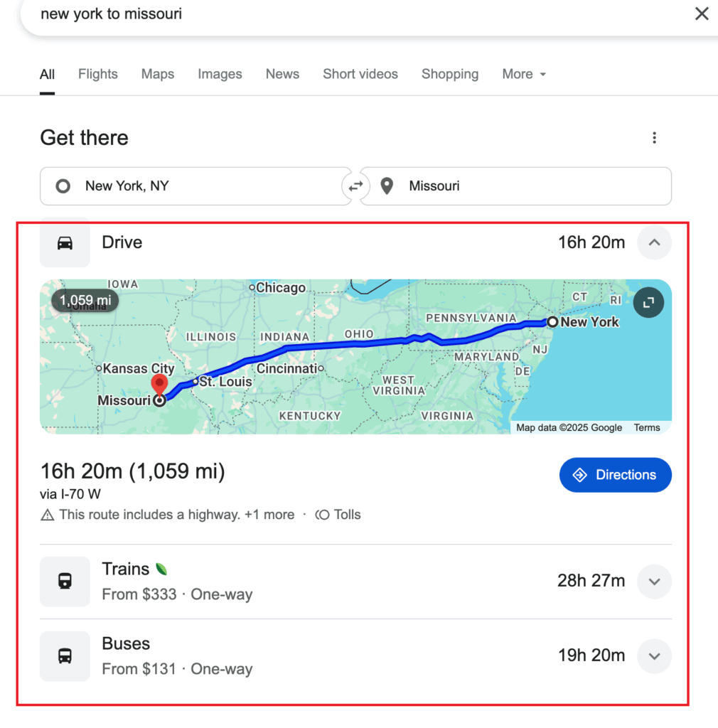The height and width of the screenshot is (728, 718).
Task: Click the blue Directions button
Action: tap(615, 475)
